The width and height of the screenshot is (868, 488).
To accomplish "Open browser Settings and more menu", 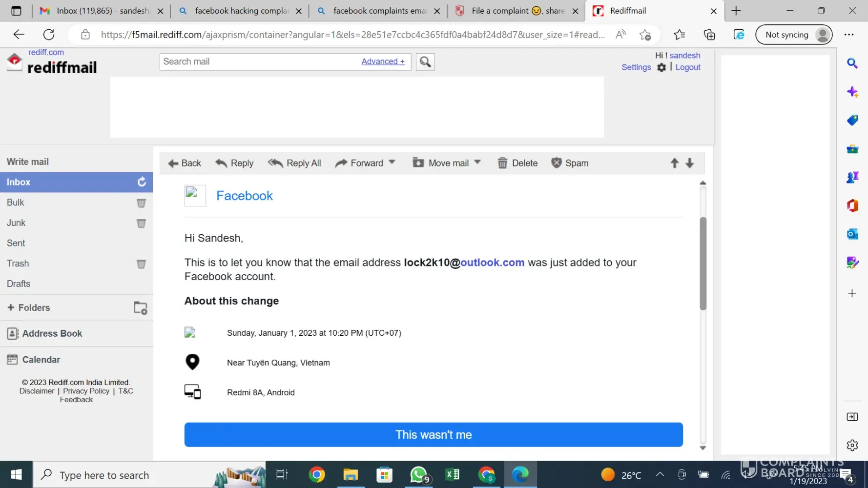I will tap(849, 35).
